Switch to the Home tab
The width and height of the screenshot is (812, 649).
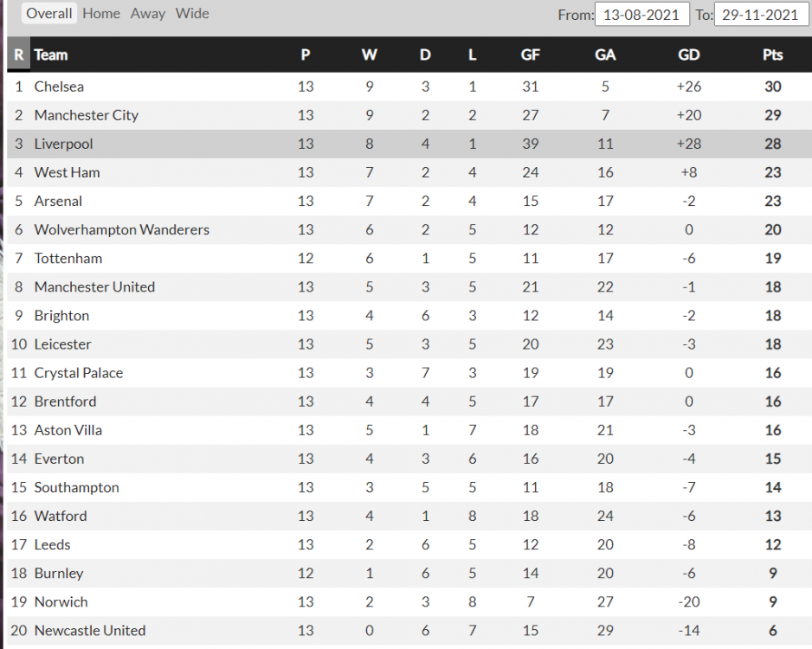pyautogui.click(x=101, y=14)
